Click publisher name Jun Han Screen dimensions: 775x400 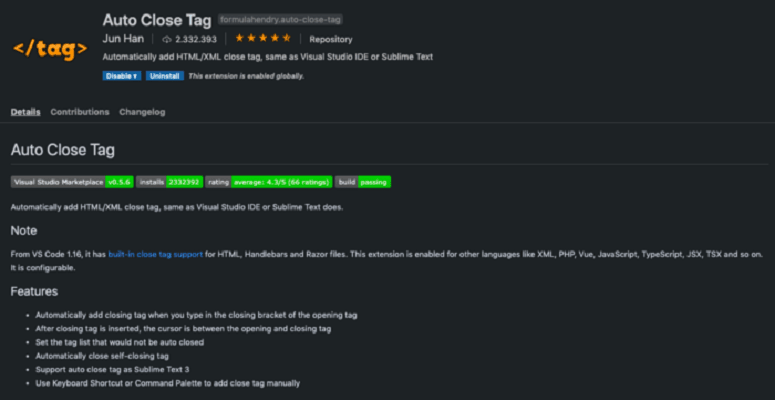pos(123,39)
